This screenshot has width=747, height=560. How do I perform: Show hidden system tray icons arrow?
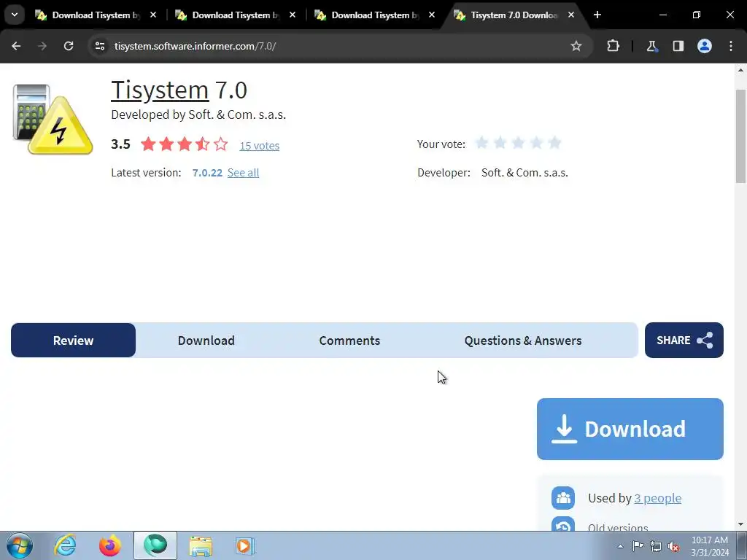620,546
